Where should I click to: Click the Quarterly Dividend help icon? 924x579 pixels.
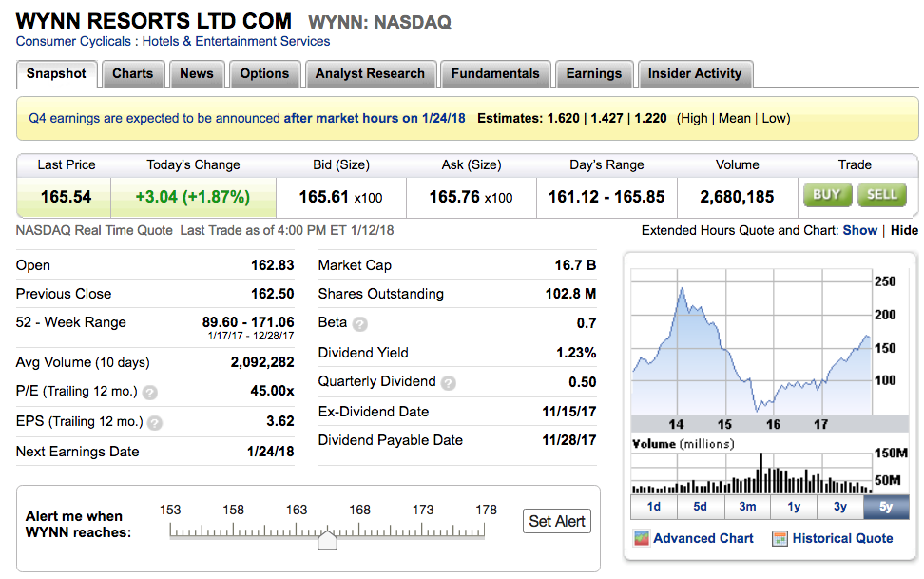click(449, 383)
